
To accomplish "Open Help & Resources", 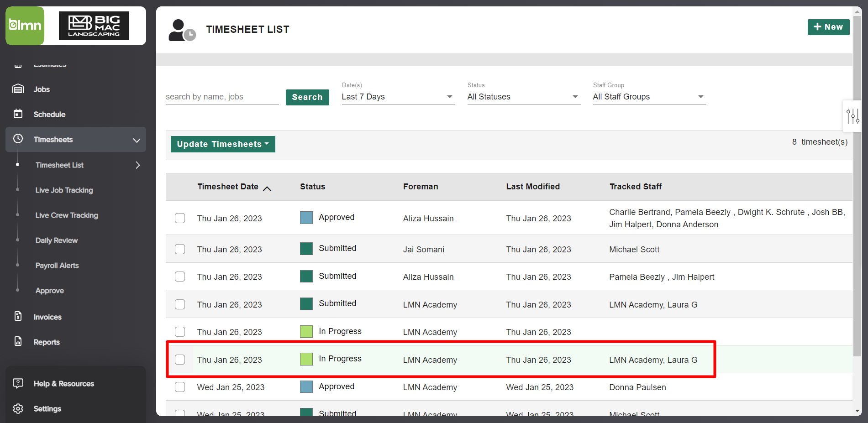I will click(x=64, y=384).
